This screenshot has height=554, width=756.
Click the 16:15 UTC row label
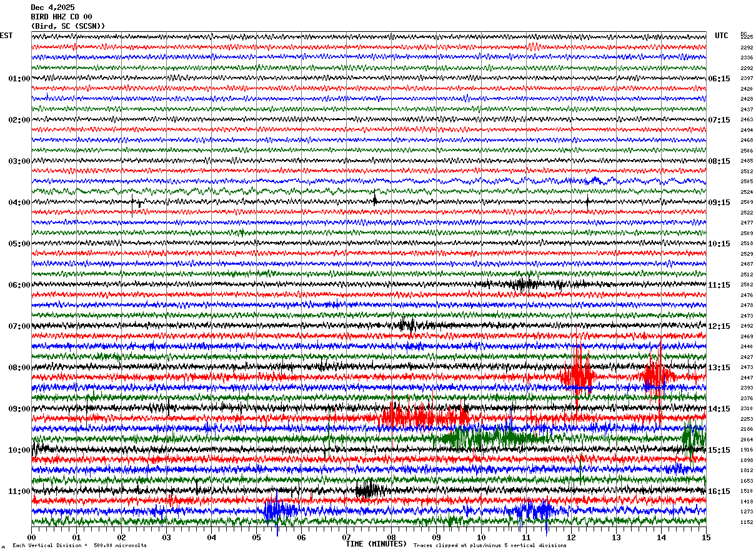pos(719,491)
